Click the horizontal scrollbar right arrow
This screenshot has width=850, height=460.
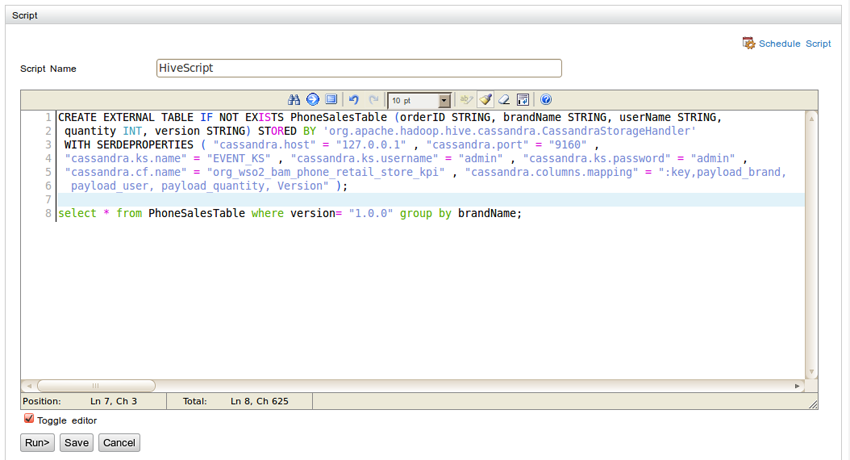tap(797, 386)
